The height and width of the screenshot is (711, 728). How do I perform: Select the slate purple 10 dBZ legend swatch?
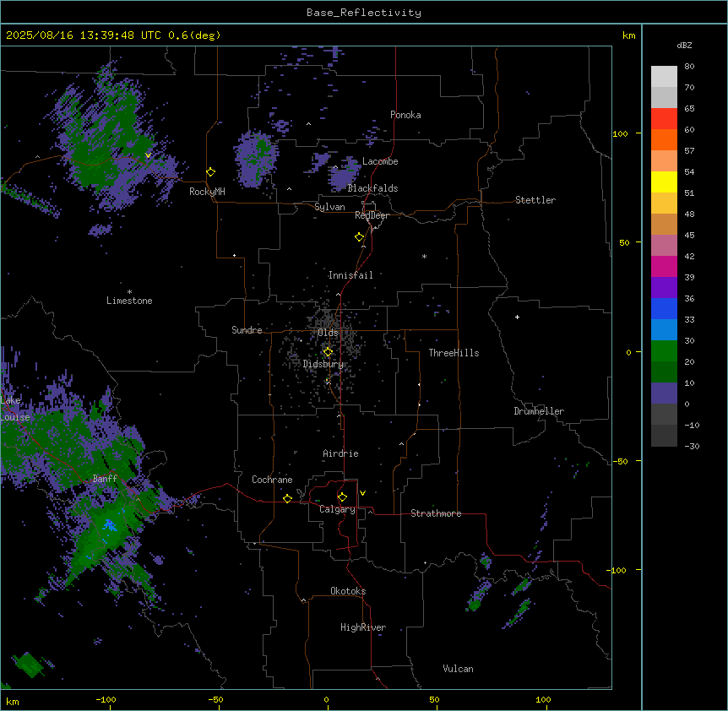click(x=664, y=393)
